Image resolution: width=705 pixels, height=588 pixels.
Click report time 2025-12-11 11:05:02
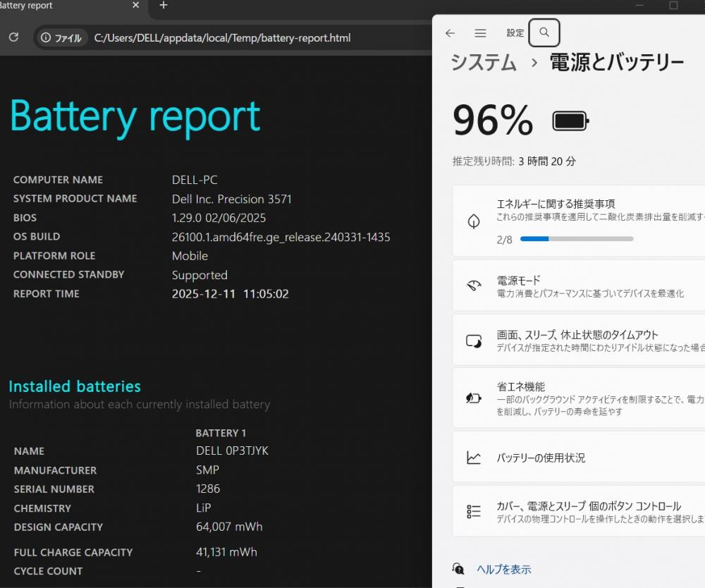[231, 294]
